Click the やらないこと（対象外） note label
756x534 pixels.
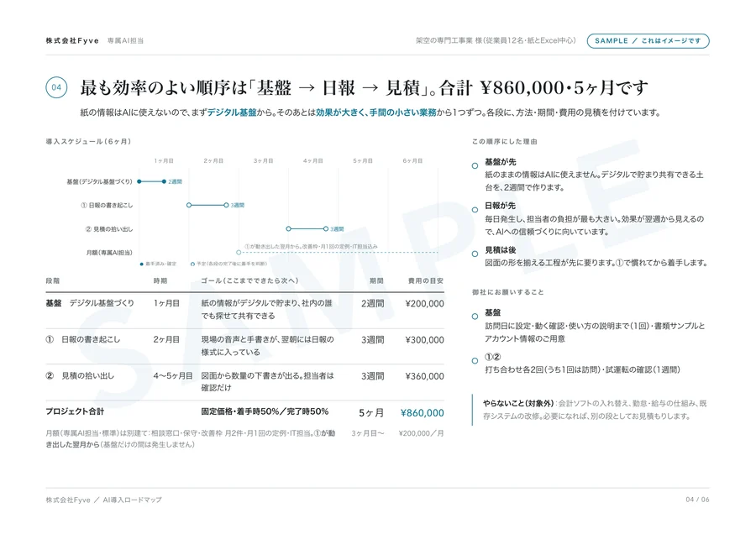(x=519, y=403)
